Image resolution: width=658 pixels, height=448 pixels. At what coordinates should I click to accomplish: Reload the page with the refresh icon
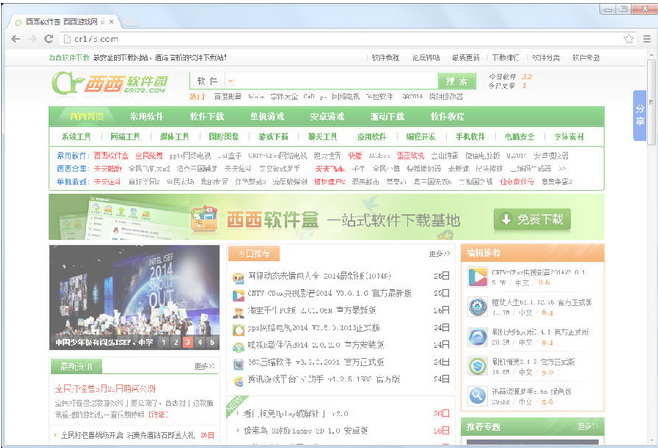pyautogui.click(x=49, y=39)
